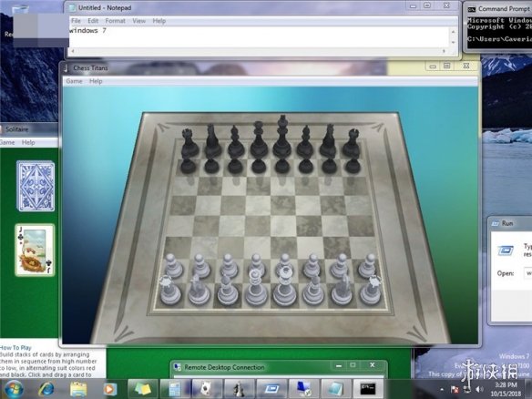The height and width of the screenshot is (399, 532).
Task: Click the Run dialog title bar
Action: point(510,223)
